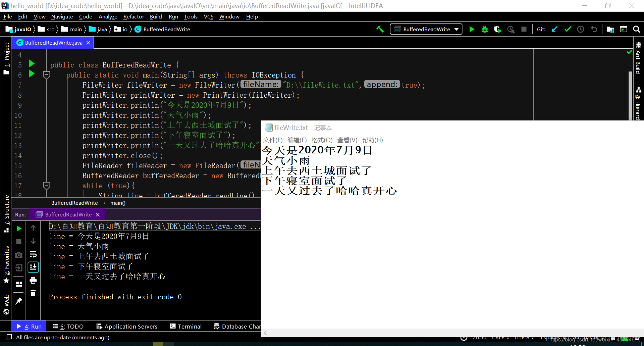Click the Exit icon in Run panel
The width and height of the screenshot is (644, 346).
[x=19, y=268]
